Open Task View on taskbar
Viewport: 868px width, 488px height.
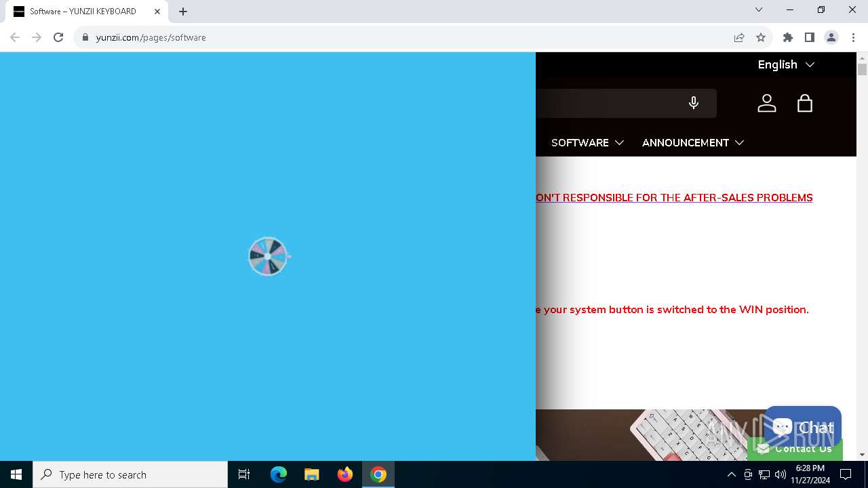click(244, 474)
